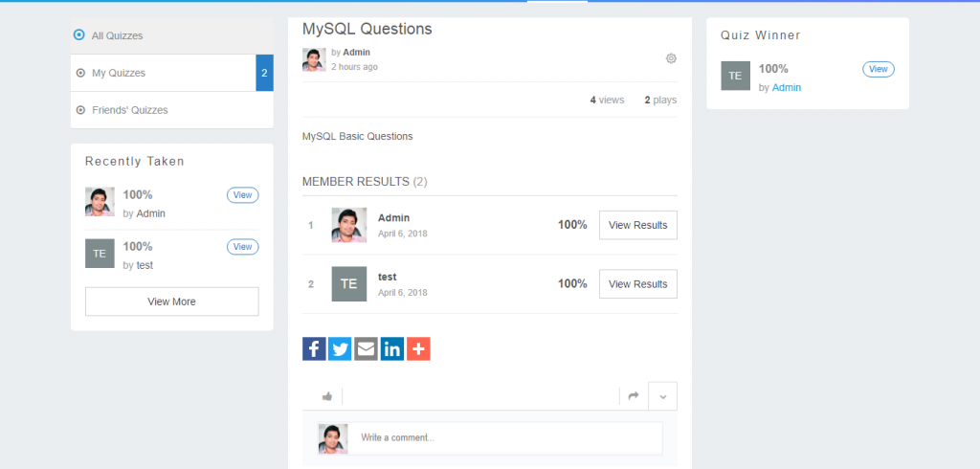Share the quiz on Twitter
This screenshot has height=469, width=980.
pyautogui.click(x=340, y=348)
